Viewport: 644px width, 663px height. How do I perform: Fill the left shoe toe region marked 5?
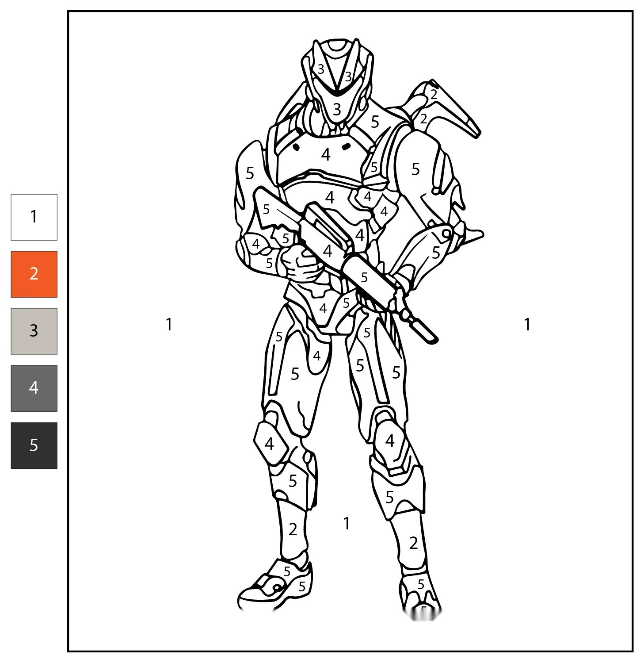coord(302,586)
